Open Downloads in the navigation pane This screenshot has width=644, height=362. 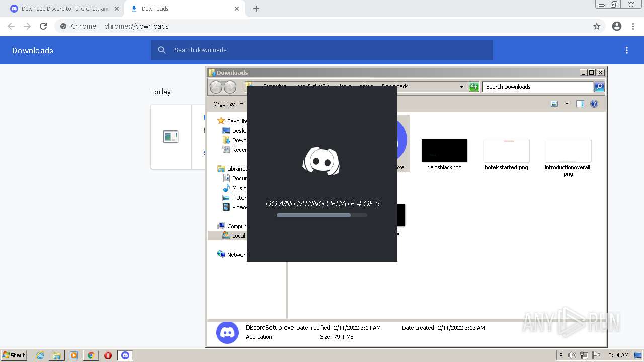[234, 140]
